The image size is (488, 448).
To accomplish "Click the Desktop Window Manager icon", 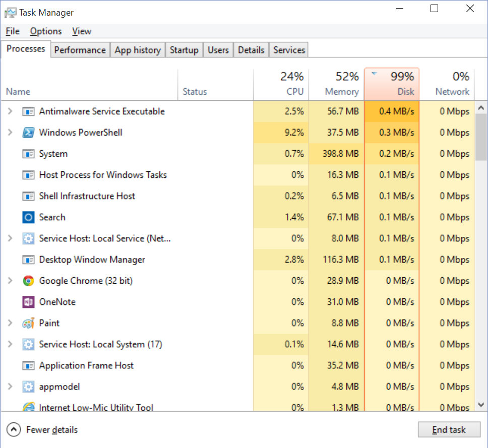I will tap(28, 260).
